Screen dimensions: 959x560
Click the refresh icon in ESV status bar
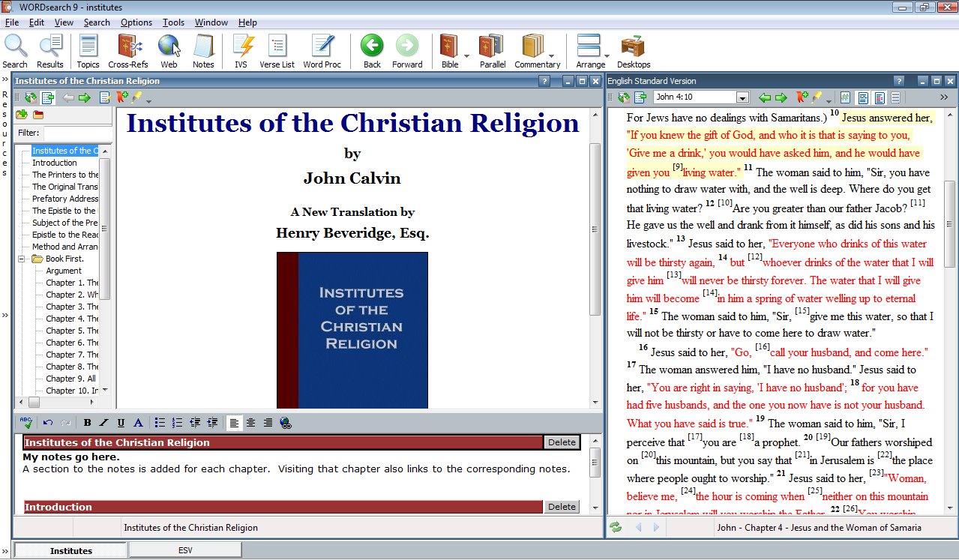point(616,528)
